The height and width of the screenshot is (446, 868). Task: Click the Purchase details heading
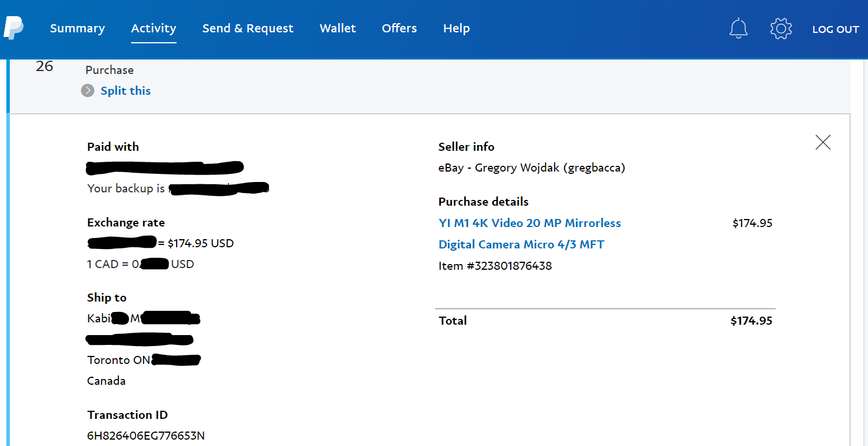tap(484, 202)
